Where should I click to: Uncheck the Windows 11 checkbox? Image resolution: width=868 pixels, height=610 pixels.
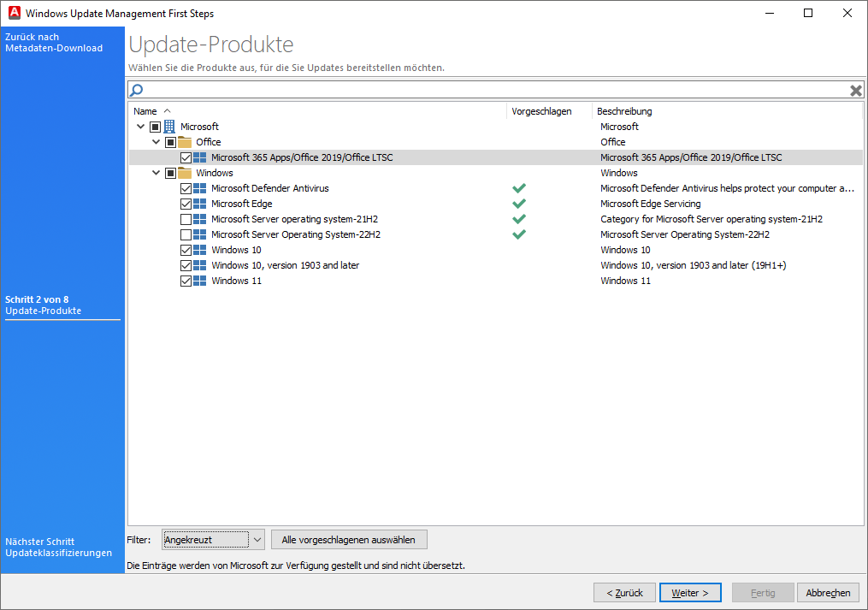pos(186,281)
